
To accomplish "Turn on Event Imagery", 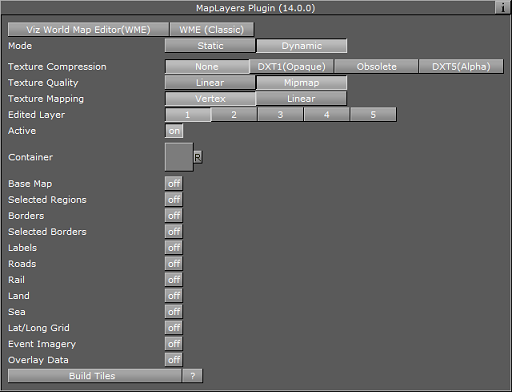I will tap(174, 344).
